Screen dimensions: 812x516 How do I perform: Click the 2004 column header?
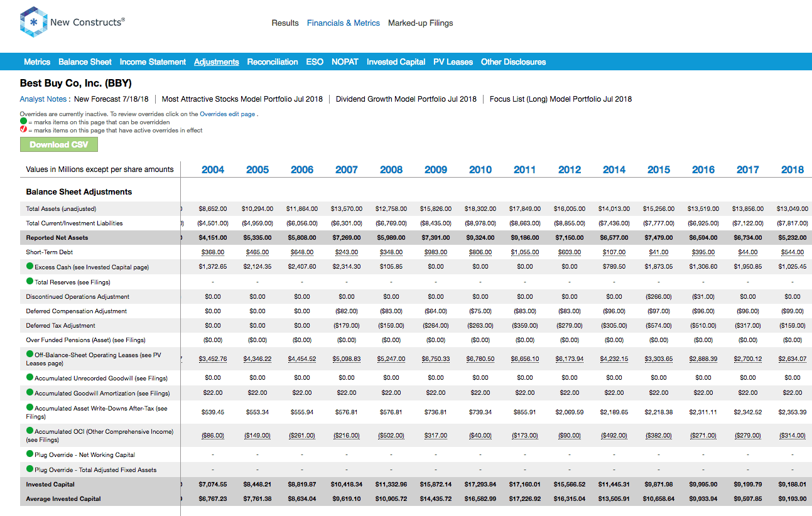click(x=213, y=169)
